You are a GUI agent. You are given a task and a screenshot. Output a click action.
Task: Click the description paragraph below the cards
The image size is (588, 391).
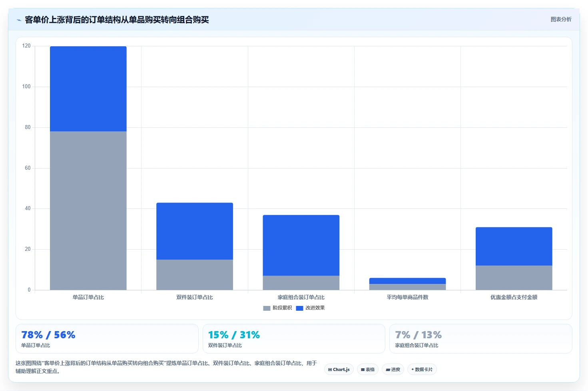click(x=166, y=367)
